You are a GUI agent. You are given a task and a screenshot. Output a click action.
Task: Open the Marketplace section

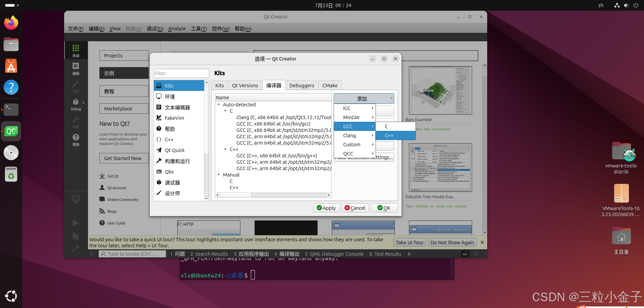pyautogui.click(x=124, y=109)
